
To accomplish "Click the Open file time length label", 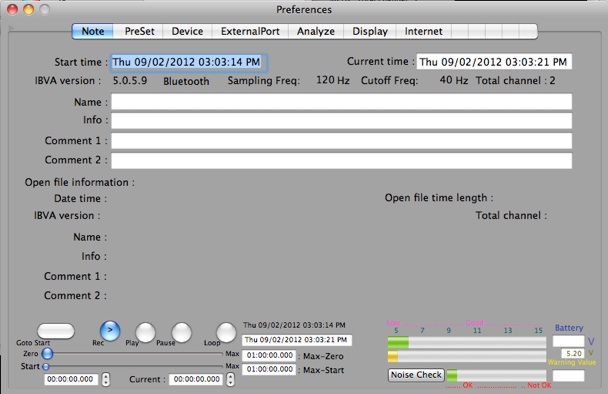I will (439, 198).
